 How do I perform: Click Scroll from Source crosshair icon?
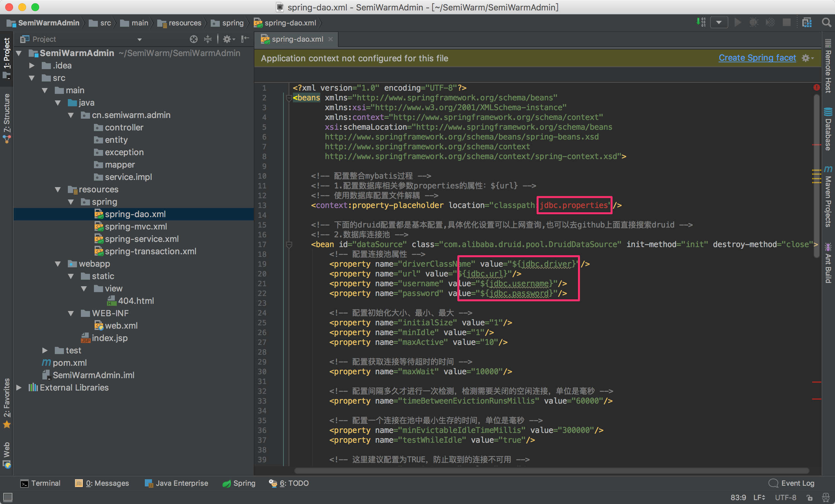193,39
